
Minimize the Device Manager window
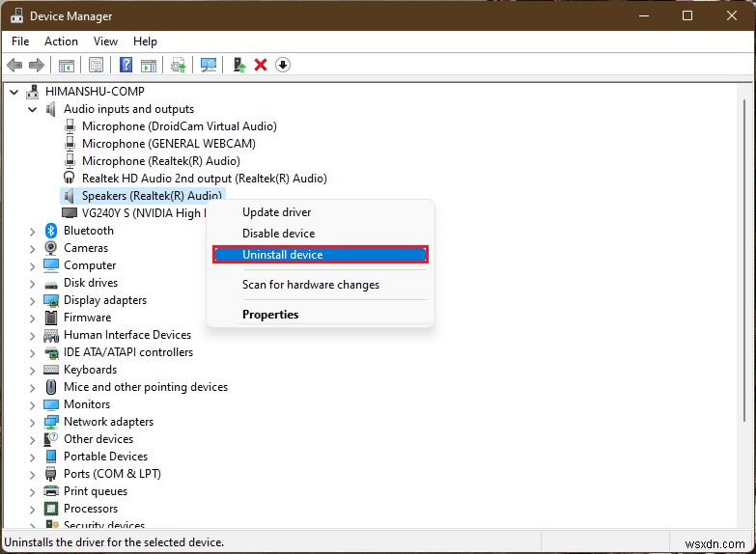tap(644, 15)
